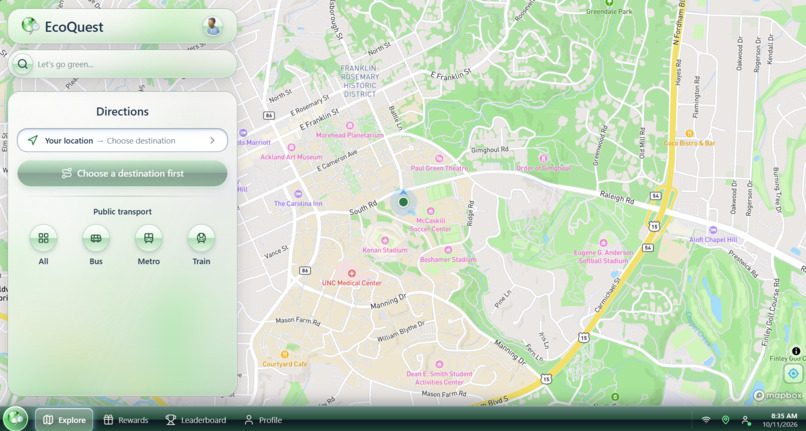Click the UNC Medical Center hospital pin
806x431 pixels.
(352, 274)
